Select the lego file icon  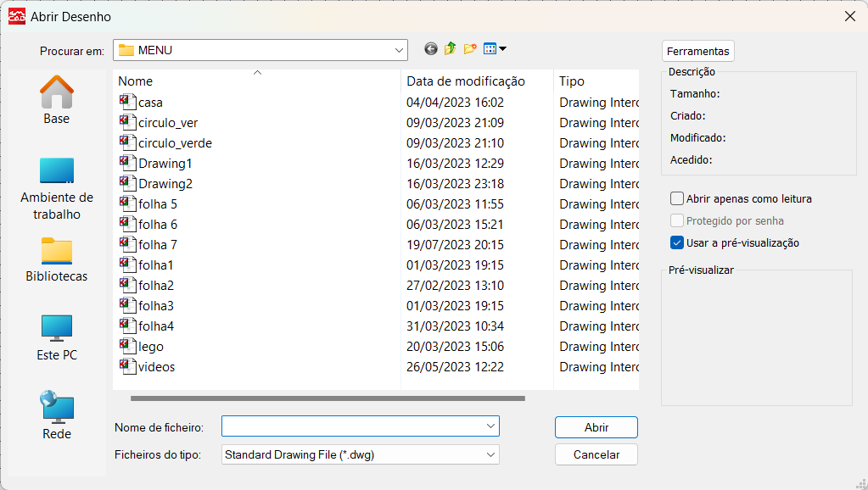click(127, 346)
